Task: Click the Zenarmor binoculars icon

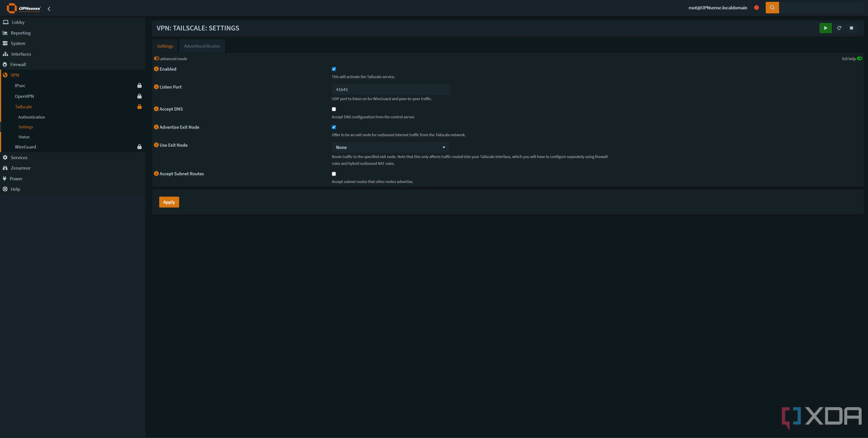Action: tap(5, 168)
